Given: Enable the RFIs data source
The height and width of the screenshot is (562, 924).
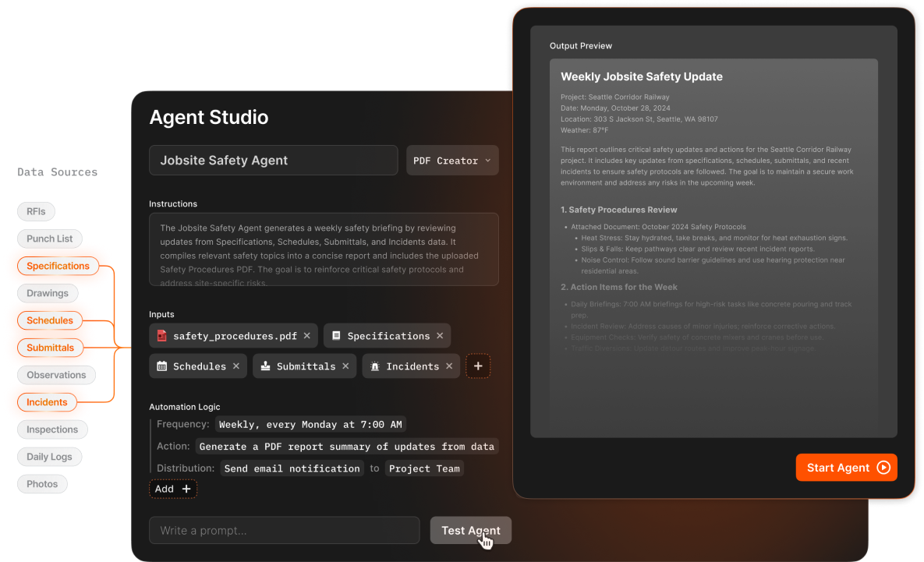Looking at the screenshot, I should coord(35,210).
